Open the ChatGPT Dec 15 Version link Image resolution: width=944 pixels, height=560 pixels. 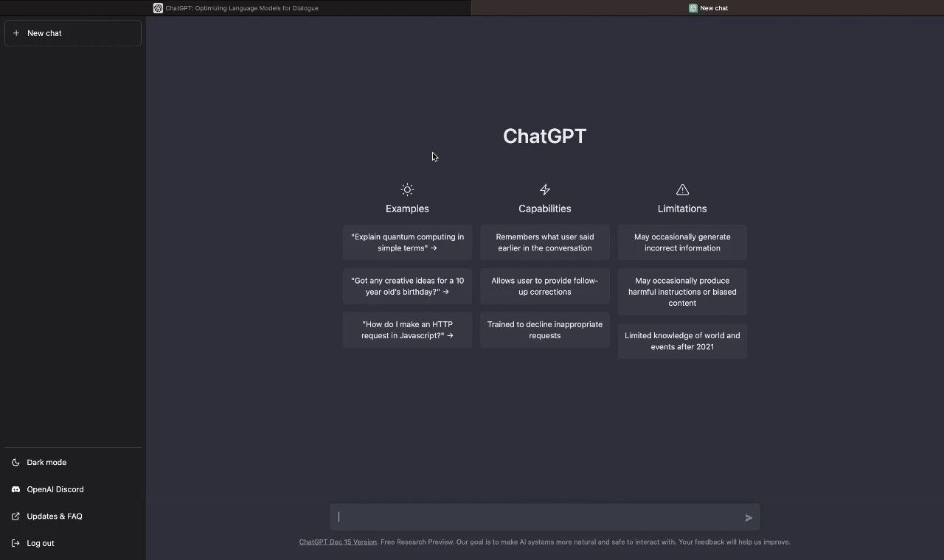click(338, 542)
